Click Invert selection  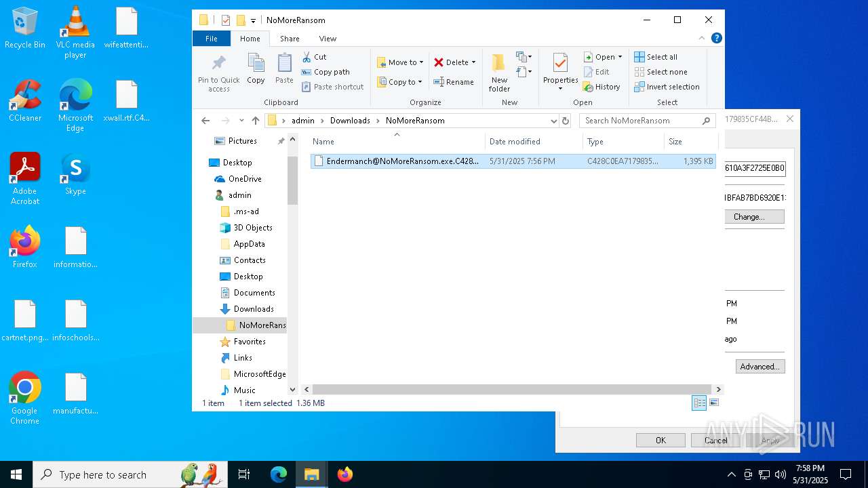667,87
